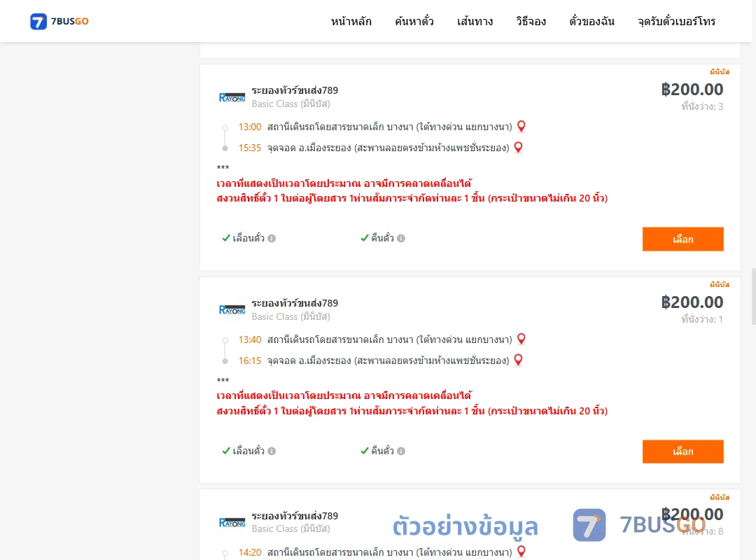This screenshot has height=560, width=756.
Task: Click the มินิบัส tag on the 13:00 card
Action: point(720,71)
